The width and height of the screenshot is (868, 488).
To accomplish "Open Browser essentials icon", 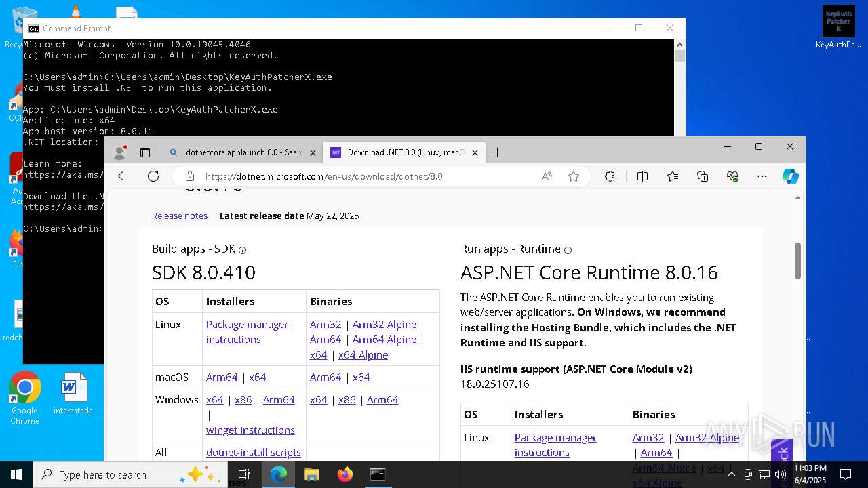I will 732,176.
